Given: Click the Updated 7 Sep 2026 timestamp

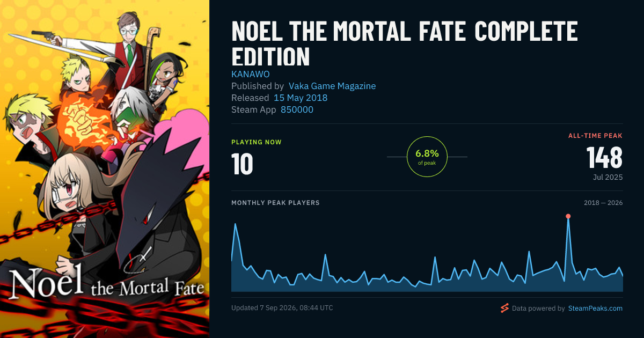Looking at the screenshot, I should click(x=282, y=308).
